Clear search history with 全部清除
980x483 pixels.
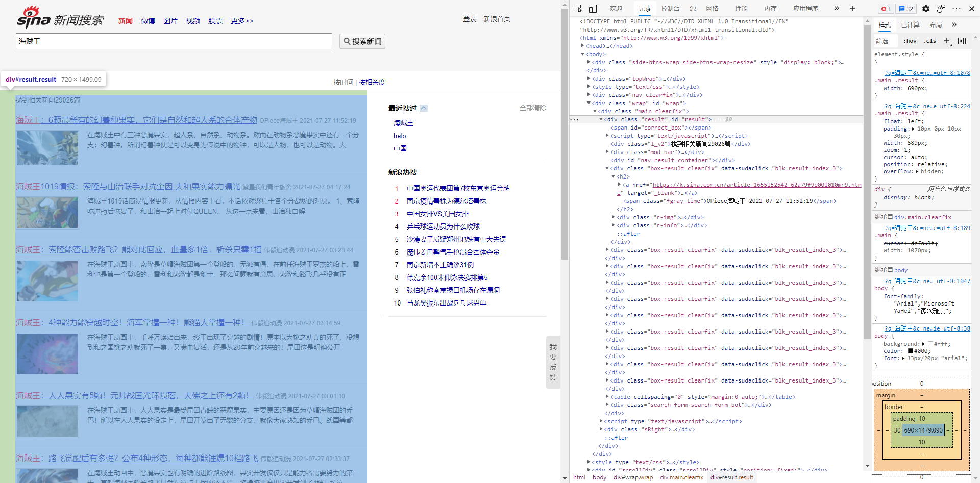[x=533, y=108]
